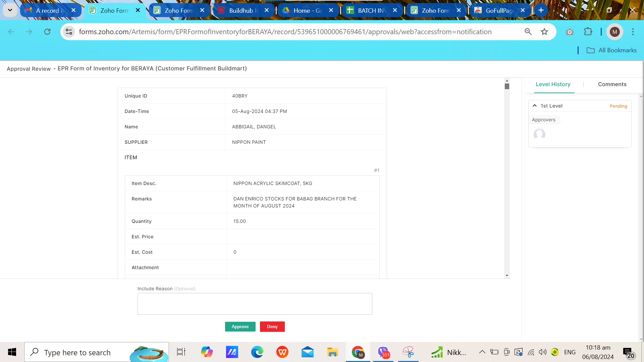Viewport: 644px width, 362px height.
Task: Click the GoFullPage camera extension icon
Action: click(569, 32)
